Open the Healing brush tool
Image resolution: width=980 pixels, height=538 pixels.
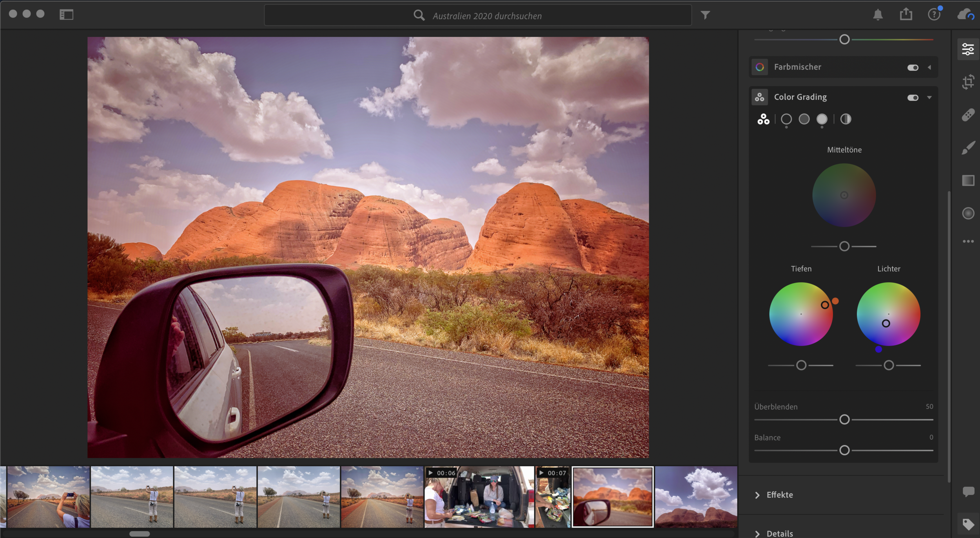[968, 114]
